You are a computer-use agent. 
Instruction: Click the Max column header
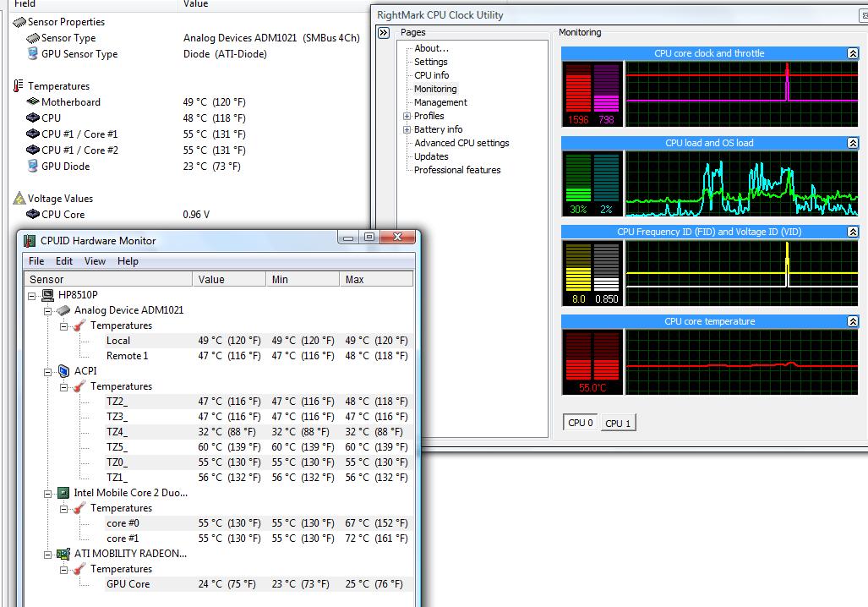pos(376,279)
